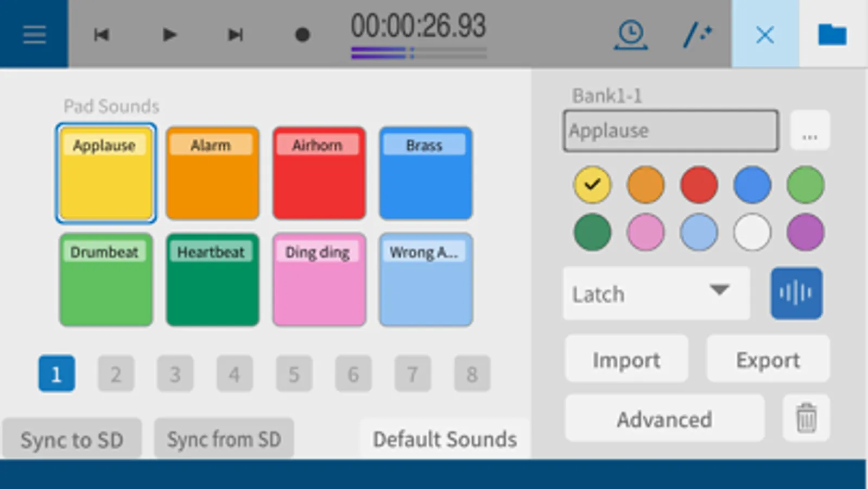This screenshot has width=868, height=489.
Task: Start playback with the play button
Action: (x=169, y=35)
